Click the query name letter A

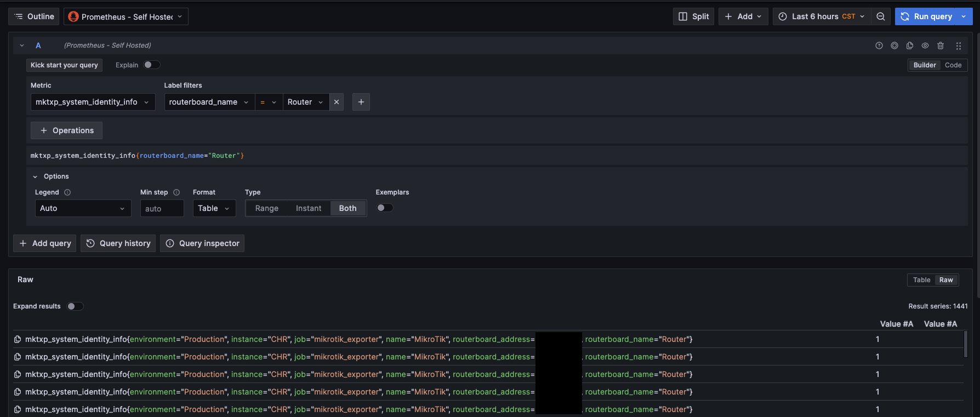pos(38,45)
